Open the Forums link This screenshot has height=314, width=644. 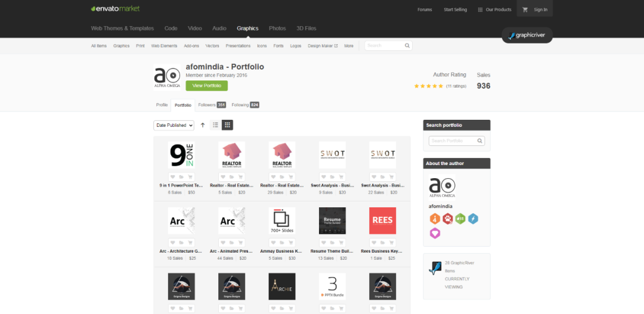pos(425,10)
